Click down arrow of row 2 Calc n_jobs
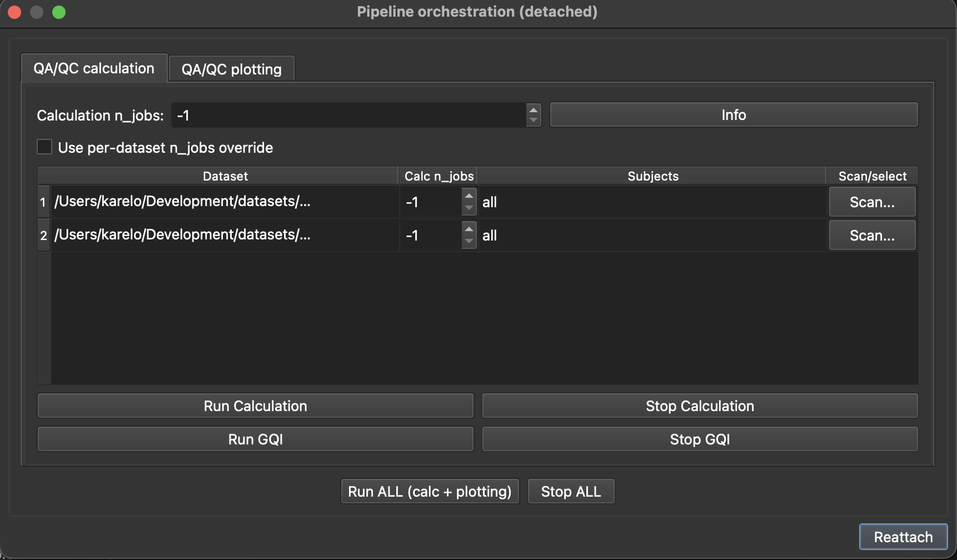This screenshot has width=957, height=560. click(469, 242)
